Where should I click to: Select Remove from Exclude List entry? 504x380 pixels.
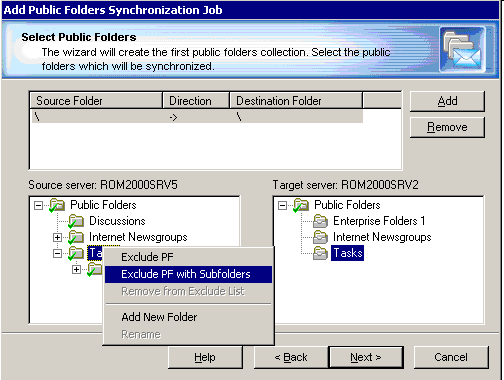coord(188,291)
